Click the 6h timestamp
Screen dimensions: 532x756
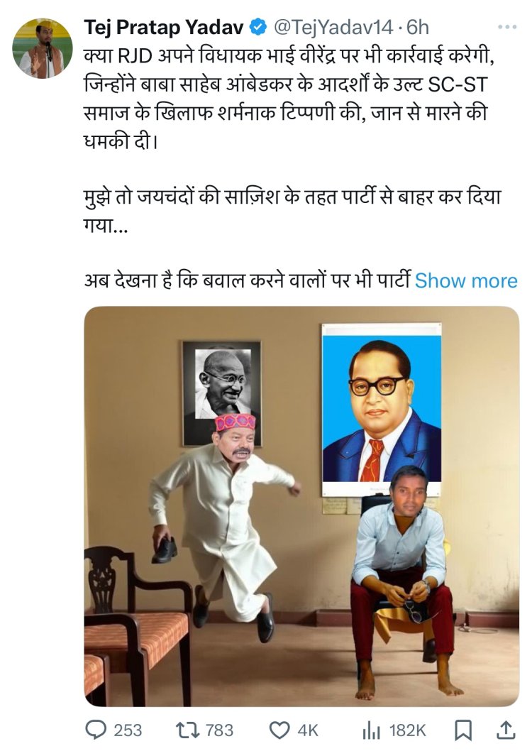417,28
